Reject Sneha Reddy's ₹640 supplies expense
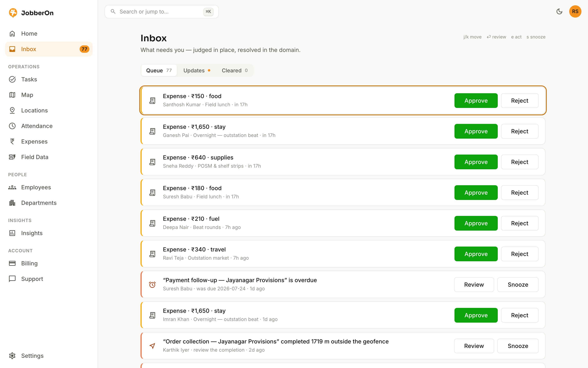The image size is (588, 368). click(x=520, y=162)
